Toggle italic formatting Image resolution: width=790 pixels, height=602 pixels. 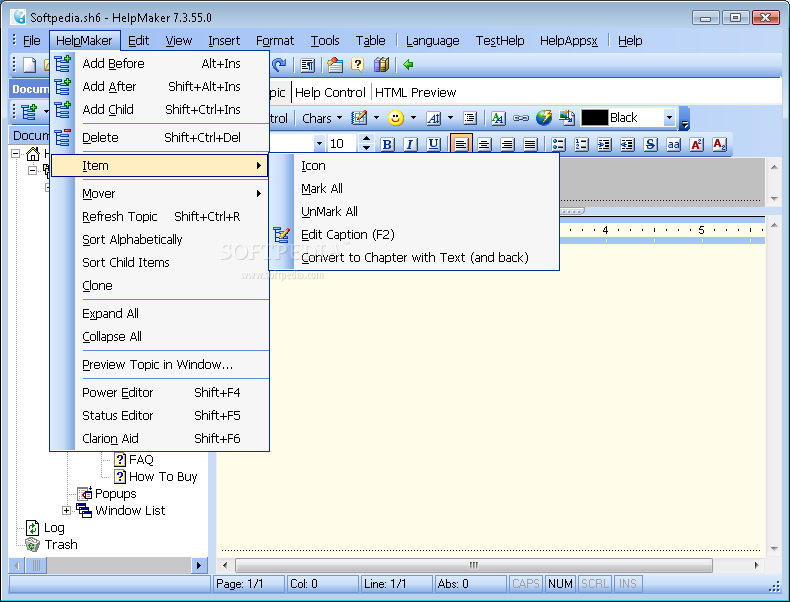coord(410,145)
